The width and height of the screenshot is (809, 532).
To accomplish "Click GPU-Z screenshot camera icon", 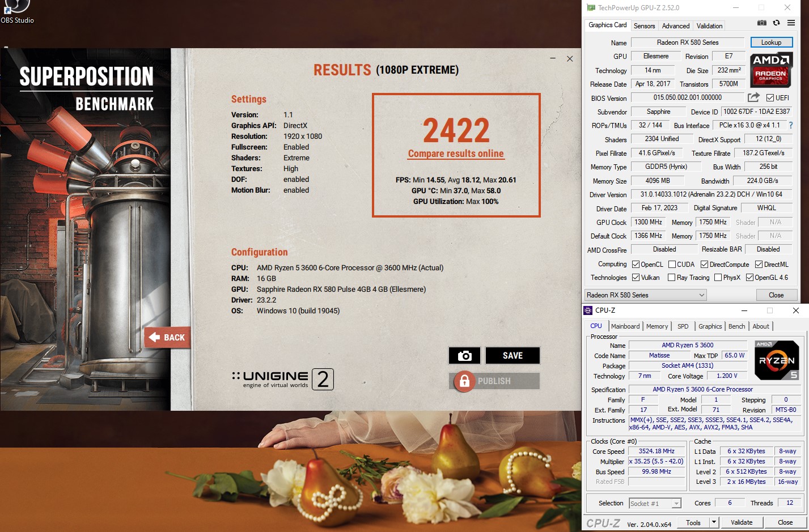I will (762, 23).
